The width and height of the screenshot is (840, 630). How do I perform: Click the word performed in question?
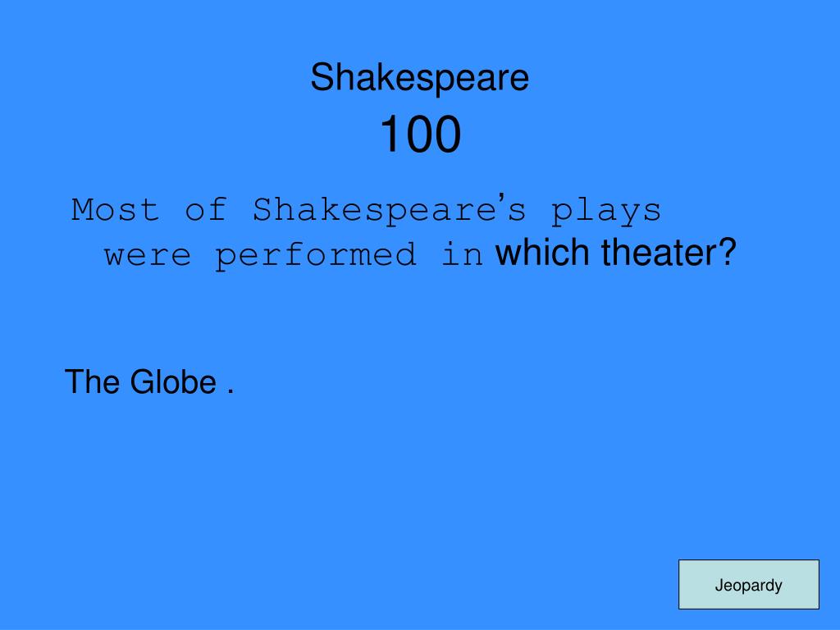click(316, 254)
